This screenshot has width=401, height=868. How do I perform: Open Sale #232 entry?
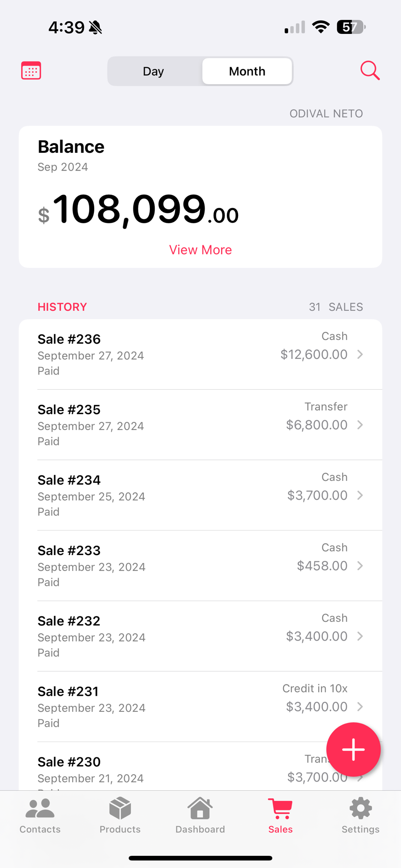(x=200, y=636)
